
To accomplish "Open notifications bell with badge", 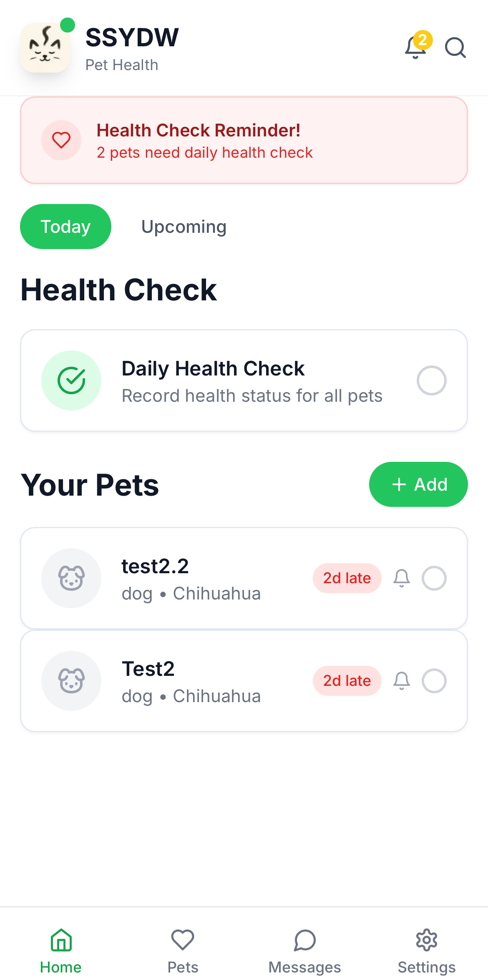I will tap(416, 47).
